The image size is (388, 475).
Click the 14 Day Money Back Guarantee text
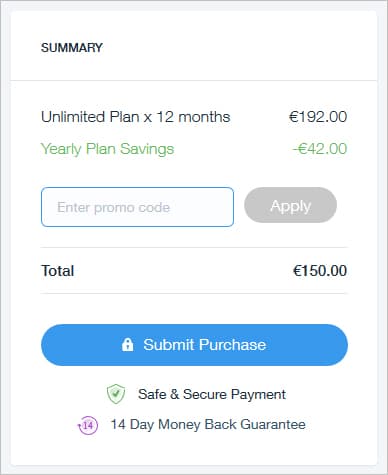208,424
